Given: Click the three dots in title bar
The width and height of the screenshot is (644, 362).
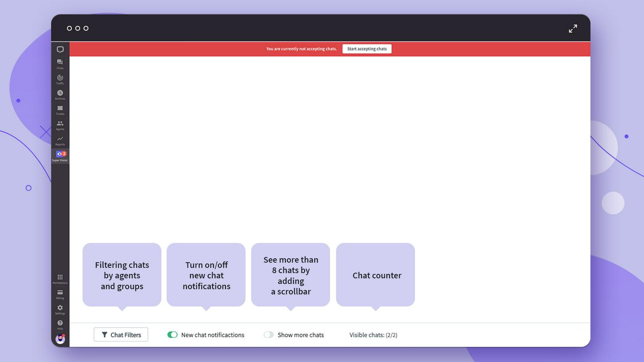Looking at the screenshot, I should click(77, 28).
